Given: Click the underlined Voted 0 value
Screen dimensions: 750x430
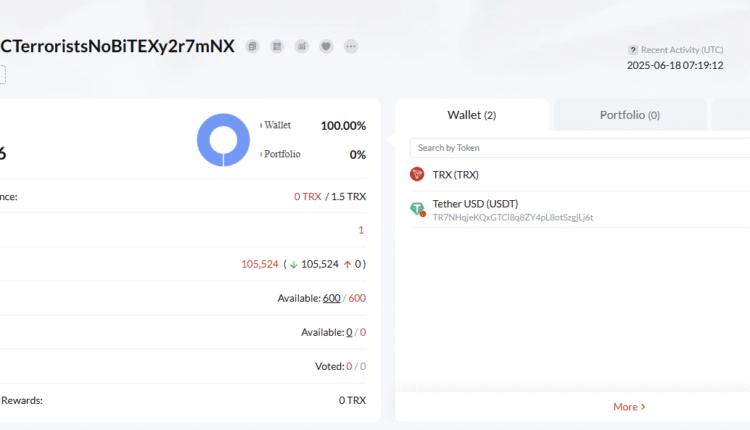Looking at the screenshot, I should (350, 366).
